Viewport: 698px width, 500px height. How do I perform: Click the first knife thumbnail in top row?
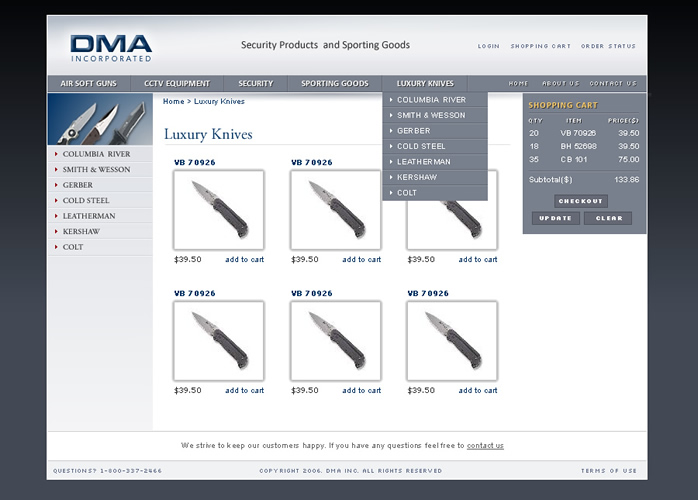(218, 210)
